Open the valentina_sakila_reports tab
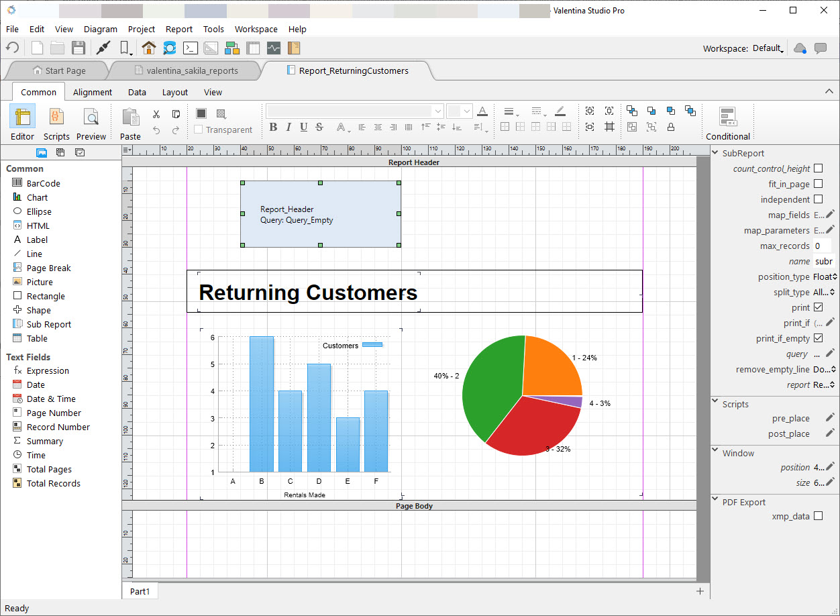840x616 pixels. point(187,70)
